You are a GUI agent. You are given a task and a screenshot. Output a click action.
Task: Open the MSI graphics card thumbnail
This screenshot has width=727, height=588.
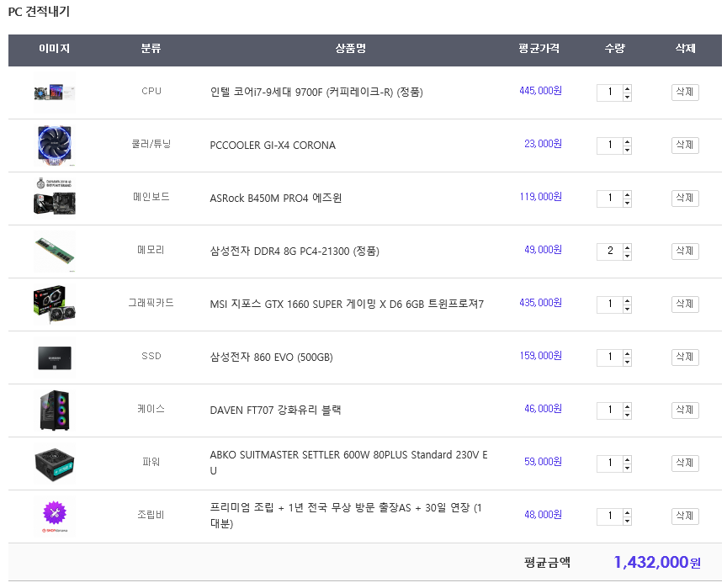(54, 305)
